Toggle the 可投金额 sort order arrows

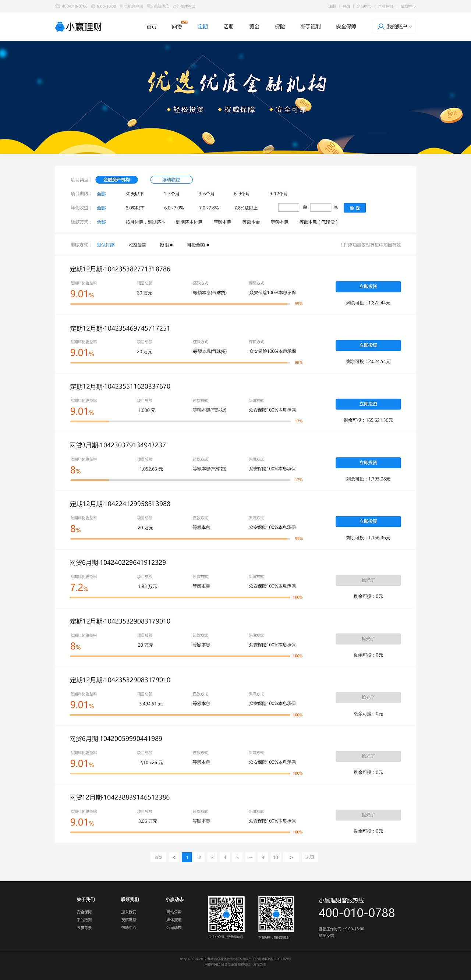208,245
